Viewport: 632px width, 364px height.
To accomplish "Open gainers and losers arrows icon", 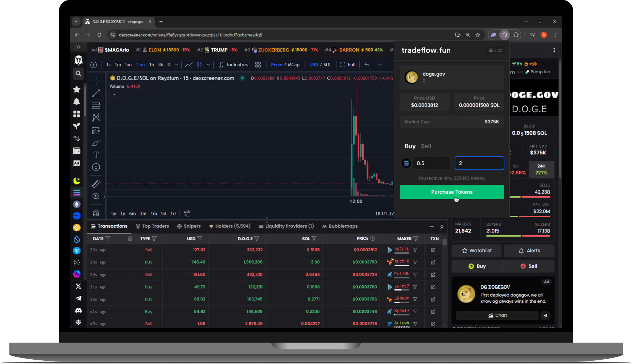I will 77,138.
